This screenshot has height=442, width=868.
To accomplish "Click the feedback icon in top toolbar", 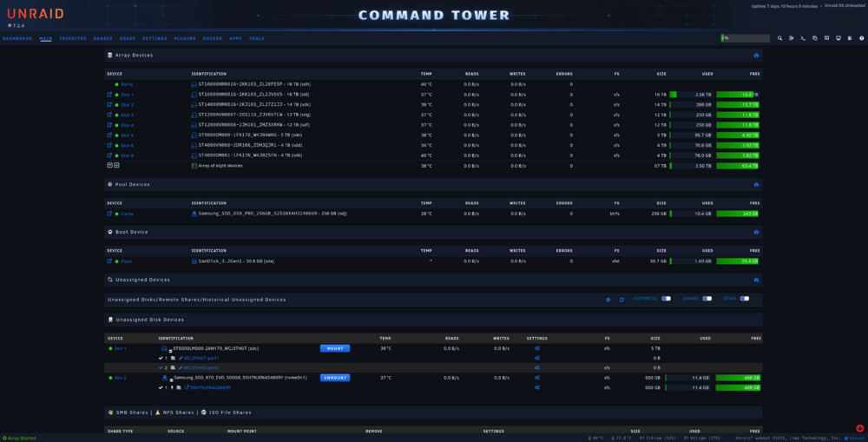I will pos(826,38).
